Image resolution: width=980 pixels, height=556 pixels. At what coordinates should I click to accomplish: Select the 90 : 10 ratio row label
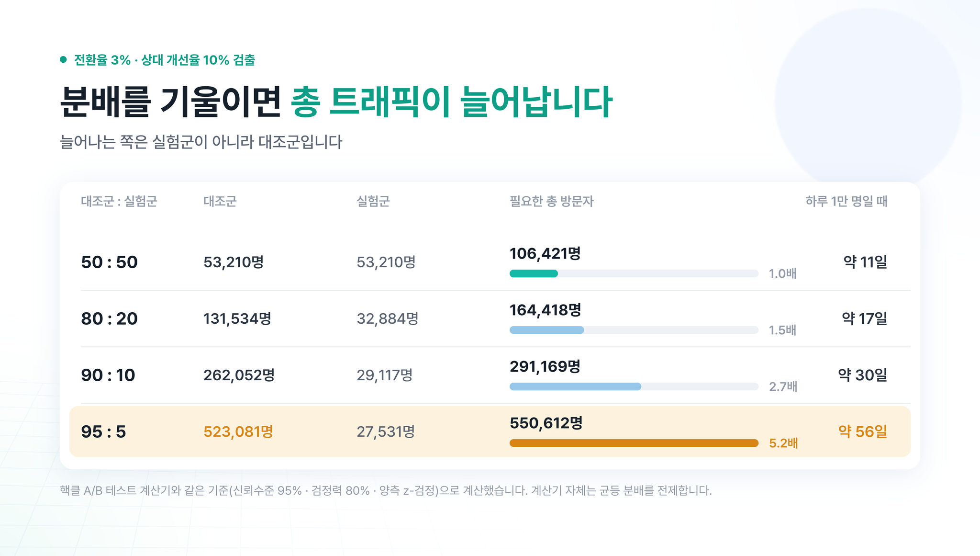pos(108,375)
